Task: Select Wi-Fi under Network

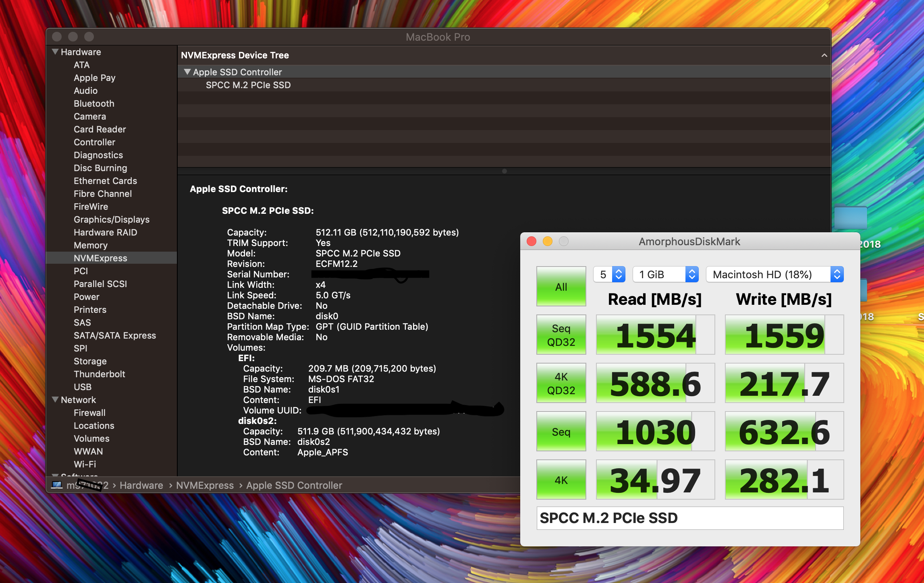Action: (85, 464)
